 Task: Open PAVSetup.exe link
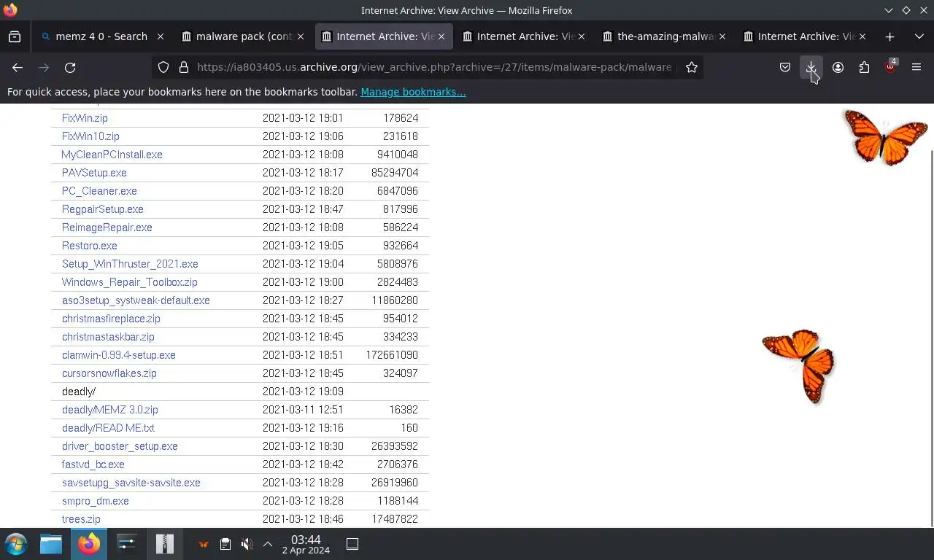(94, 173)
